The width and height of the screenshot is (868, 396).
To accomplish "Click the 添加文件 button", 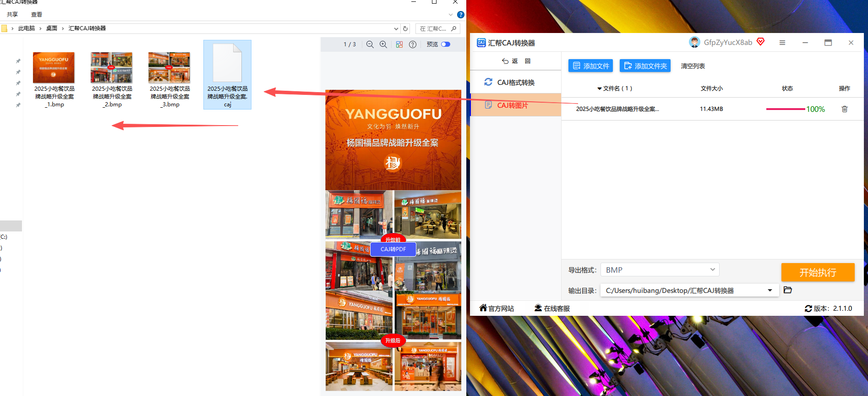I will pos(590,66).
